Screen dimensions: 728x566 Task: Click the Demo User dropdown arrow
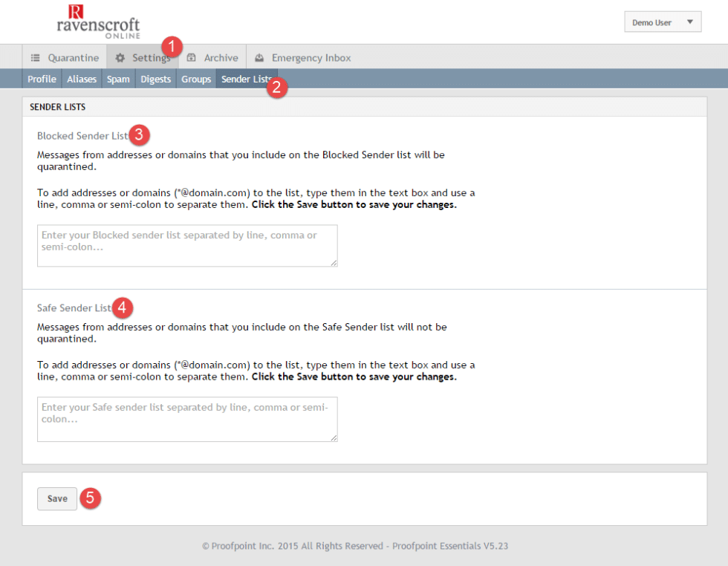691,22
